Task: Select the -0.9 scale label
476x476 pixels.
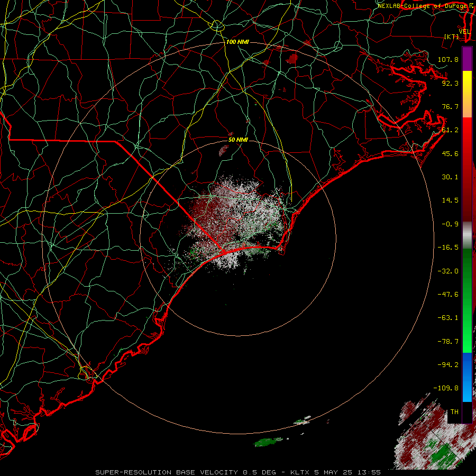Action: click(x=450, y=224)
